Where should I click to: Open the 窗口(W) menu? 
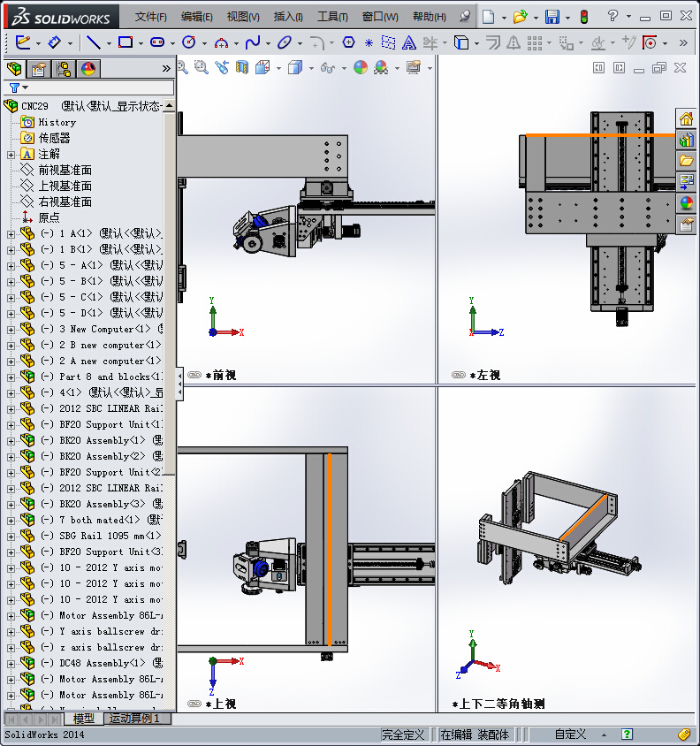click(x=380, y=17)
